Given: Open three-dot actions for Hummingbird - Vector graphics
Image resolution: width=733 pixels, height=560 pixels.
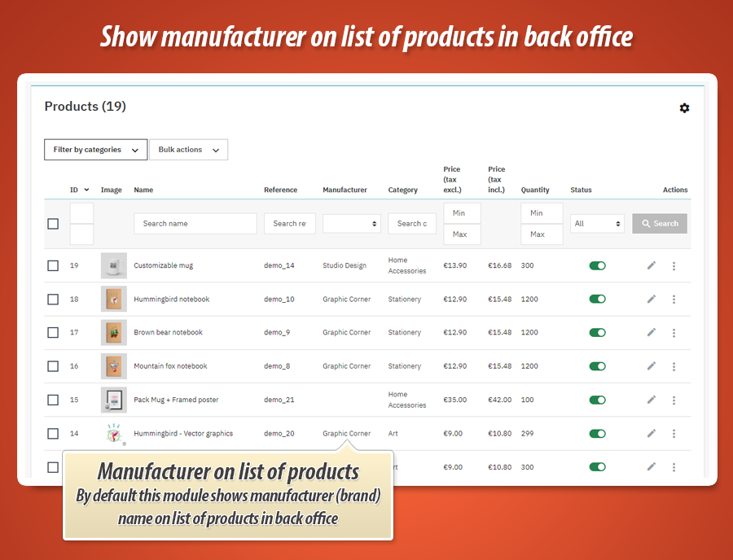Looking at the screenshot, I should [x=674, y=433].
